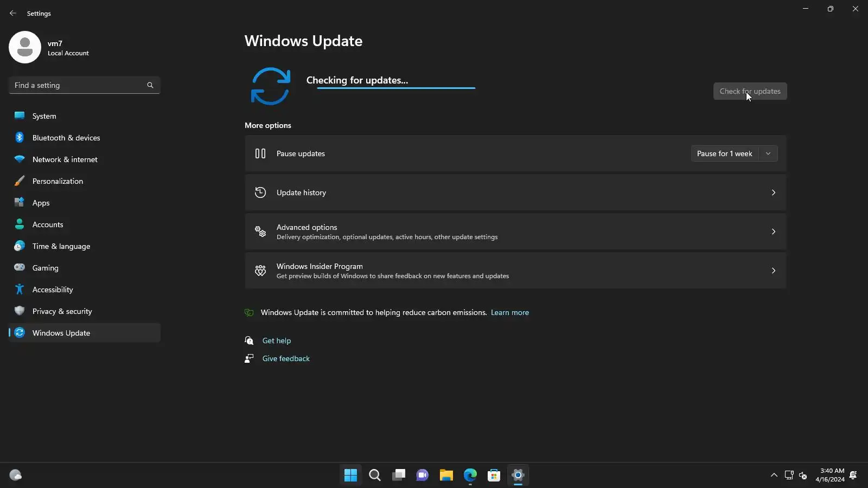Click the Accounts person icon in sidebar

tap(20, 224)
